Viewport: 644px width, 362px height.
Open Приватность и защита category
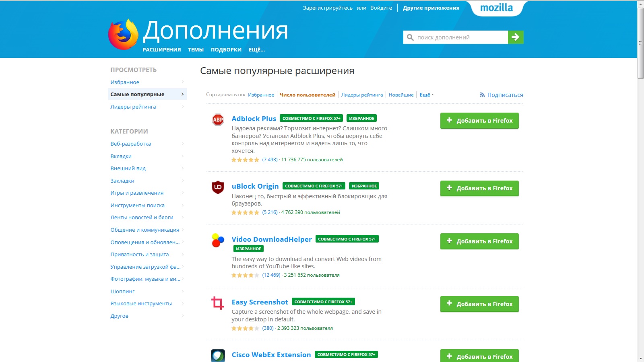click(147, 254)
